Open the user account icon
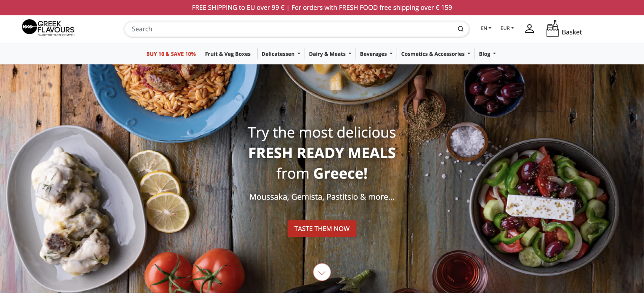Viewport: 644px width, 304px height. tap(529, 29)
